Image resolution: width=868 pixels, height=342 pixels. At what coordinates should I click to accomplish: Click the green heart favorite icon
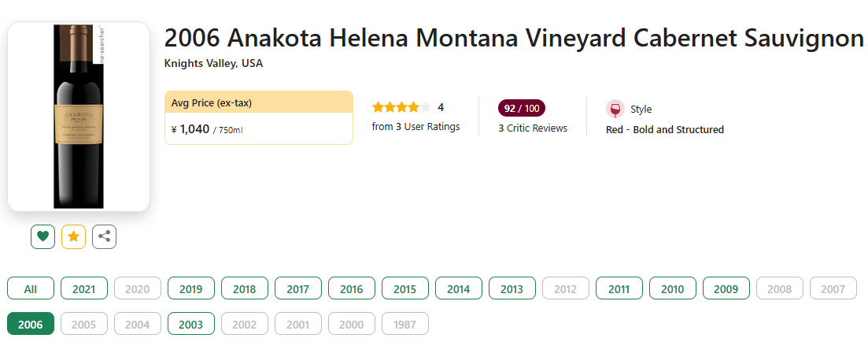[x=42, y=236]
